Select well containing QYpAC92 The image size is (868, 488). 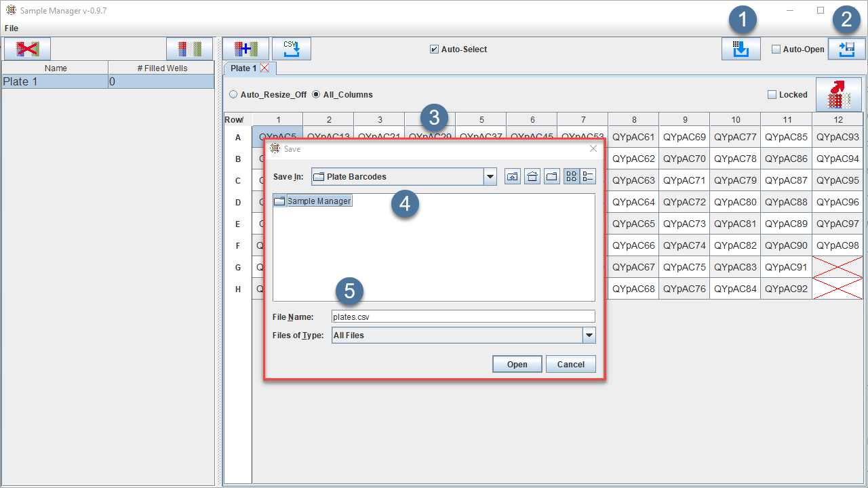[x=786, y=289]
